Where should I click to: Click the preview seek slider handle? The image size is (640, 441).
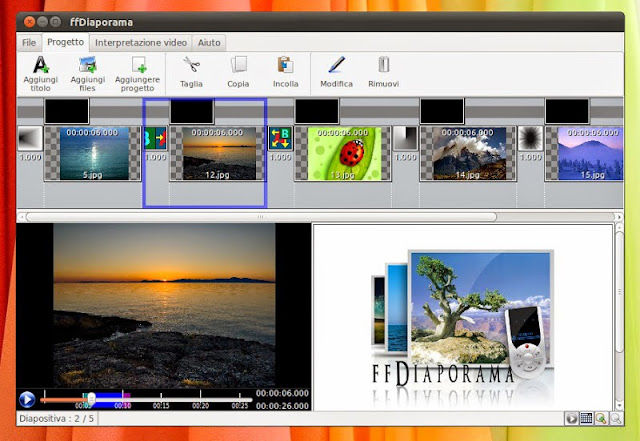[91, 399]
